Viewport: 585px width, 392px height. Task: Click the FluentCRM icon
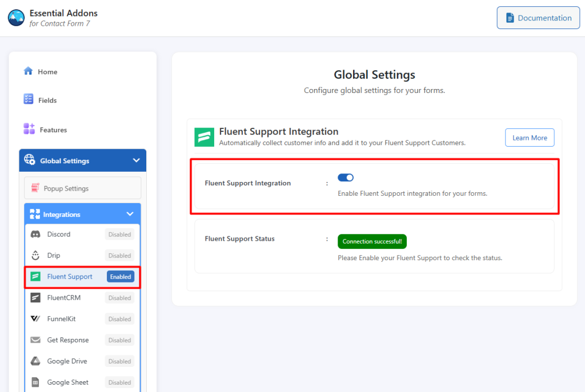coord(35,298)
